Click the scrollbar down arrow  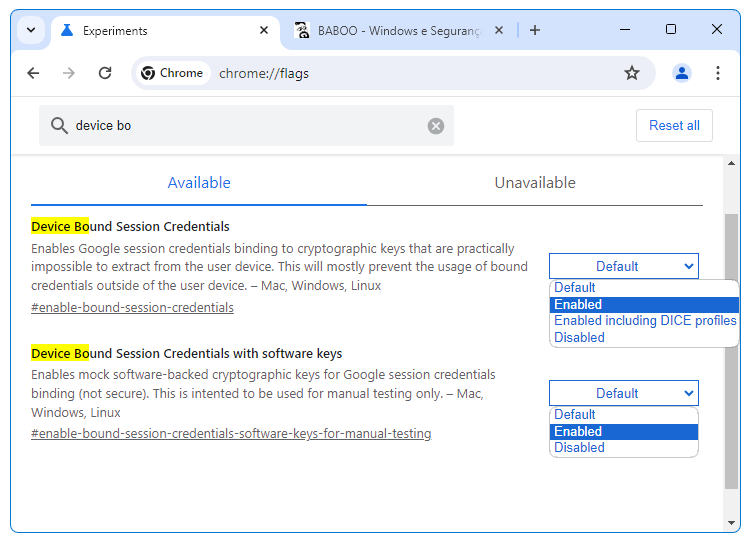tap(731, 523)
